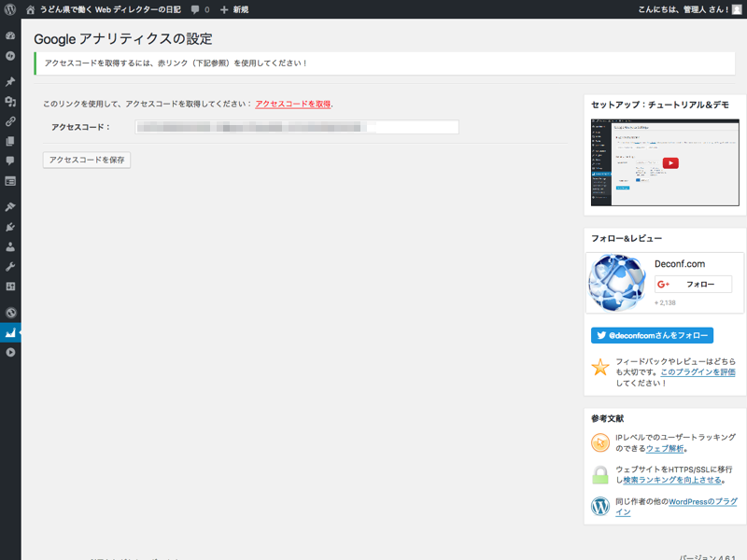
Task: Open Plugins via the plug icon
Action: pos(10,227)
